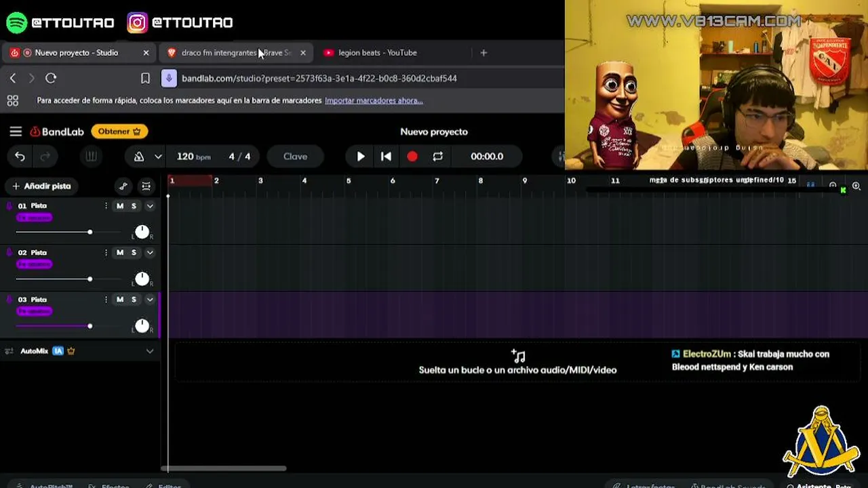Switch to the draco fm intengrantes tab
This screenshot has width=868, height=488.
point(235,53)
